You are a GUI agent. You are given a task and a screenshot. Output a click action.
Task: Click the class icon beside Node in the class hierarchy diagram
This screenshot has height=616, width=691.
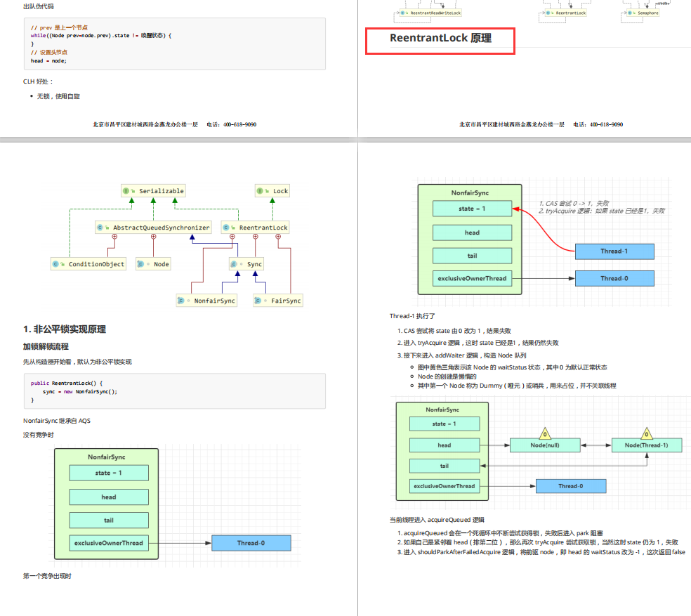click(140, 264)
